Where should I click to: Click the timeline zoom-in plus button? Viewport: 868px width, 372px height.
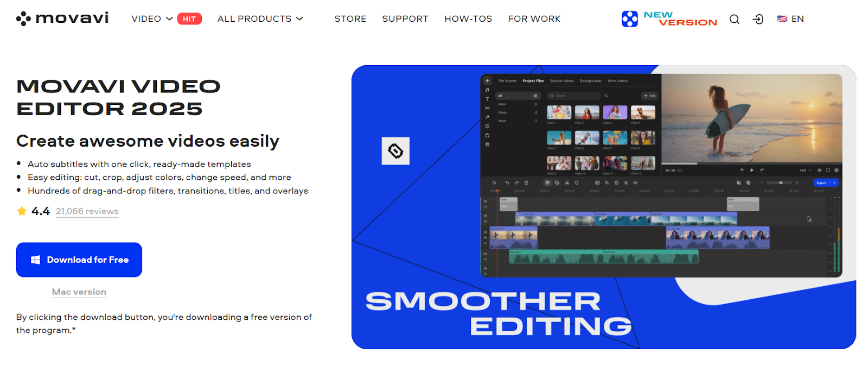[797, 183]
